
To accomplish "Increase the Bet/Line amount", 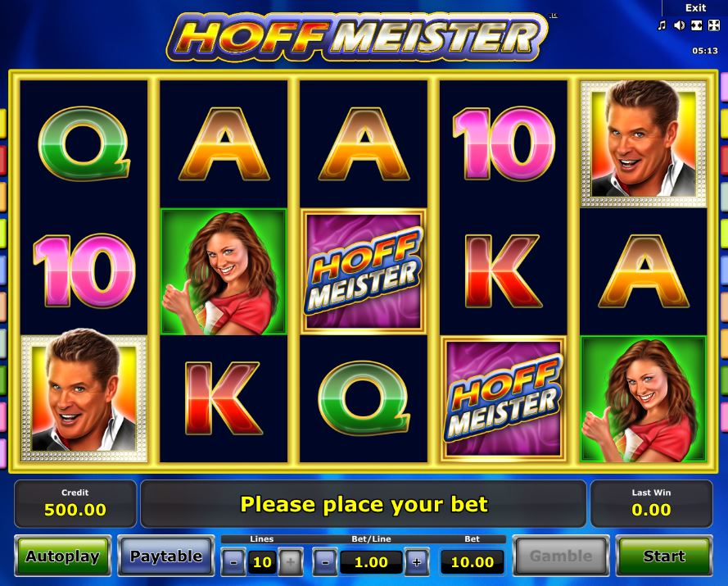I will (x=417, y=562).
